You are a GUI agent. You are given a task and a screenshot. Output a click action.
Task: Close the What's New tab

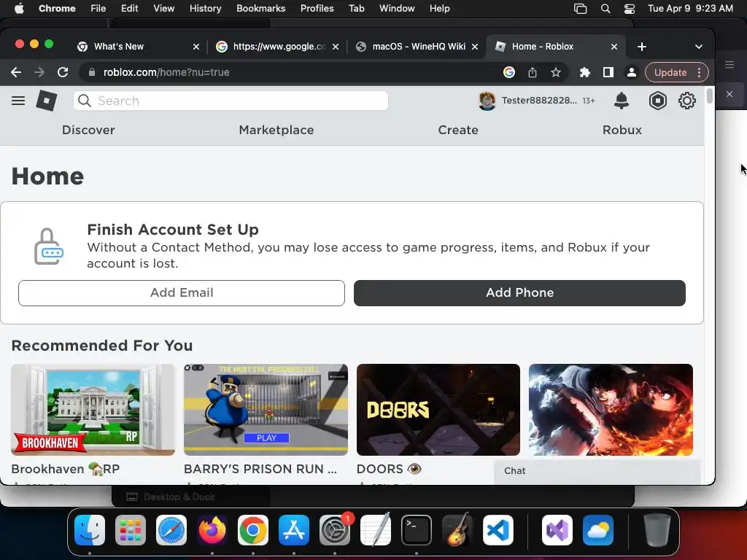pyautogui.click(x=196, y=47)
